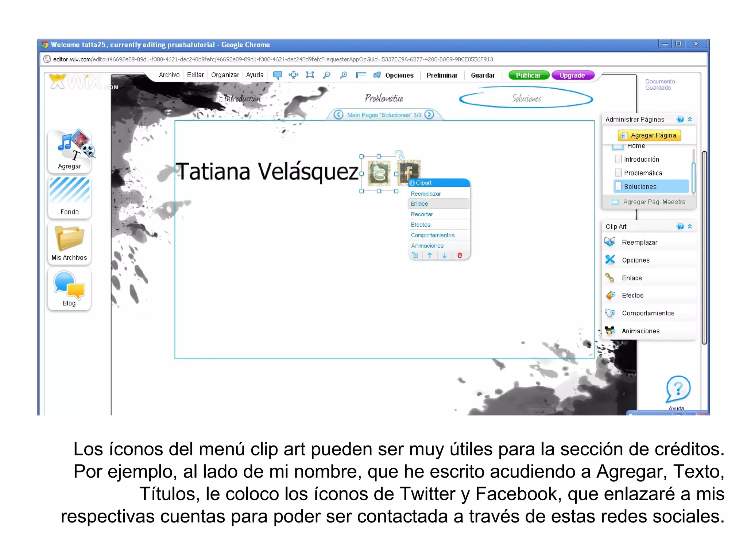Viewport: 747px width, 560px height.
Task: Click the move-backward down arrow icon
Action: [445, 255]
